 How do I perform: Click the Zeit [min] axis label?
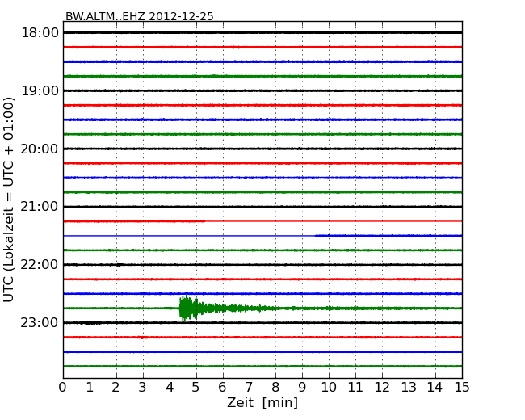click(x=262, y=402)
